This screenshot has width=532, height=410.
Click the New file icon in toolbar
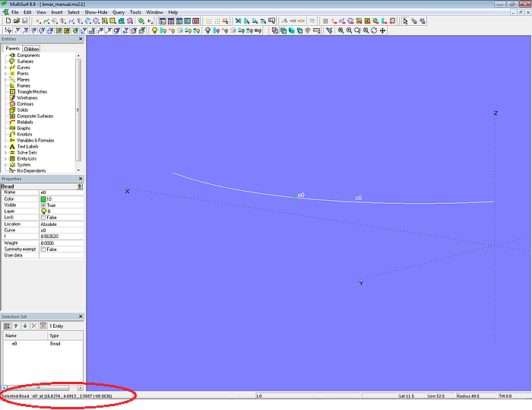click(x=7, y=21)
